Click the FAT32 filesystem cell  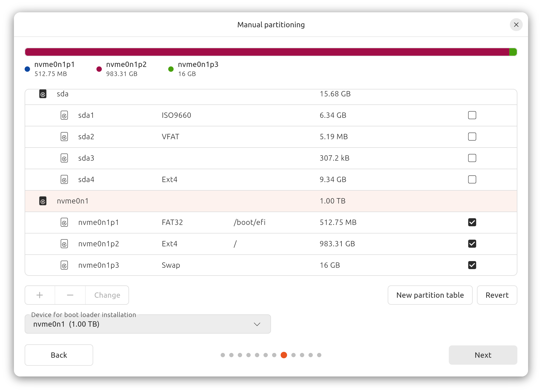point(172,223)
